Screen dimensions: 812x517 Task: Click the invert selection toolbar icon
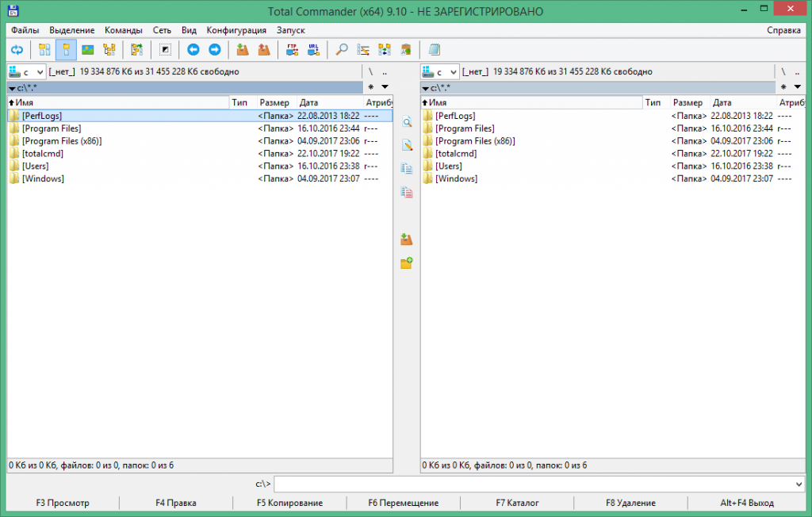click(x=165, y=50)
